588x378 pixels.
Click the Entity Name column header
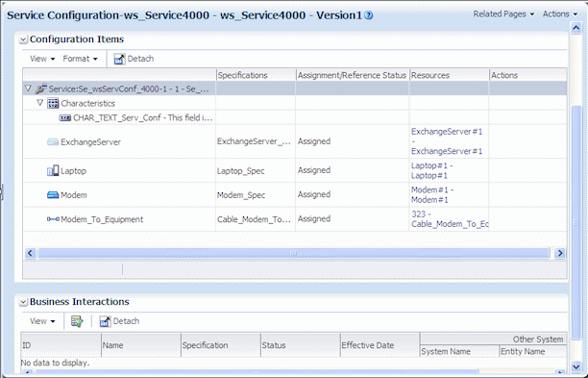tap(533, 351)
